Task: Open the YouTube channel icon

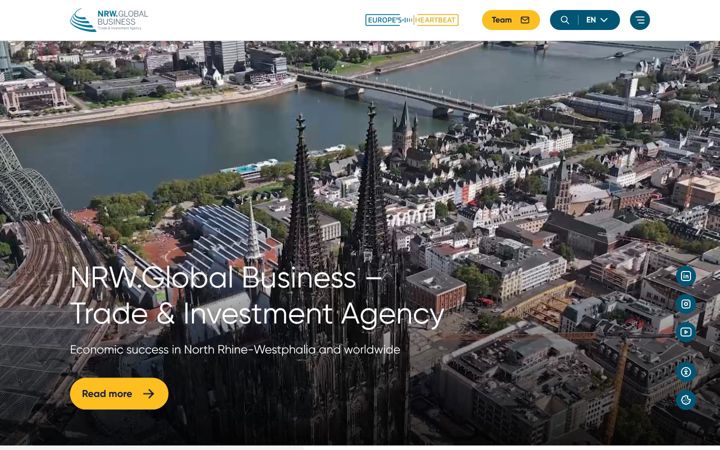Action: tap(686, 332)
